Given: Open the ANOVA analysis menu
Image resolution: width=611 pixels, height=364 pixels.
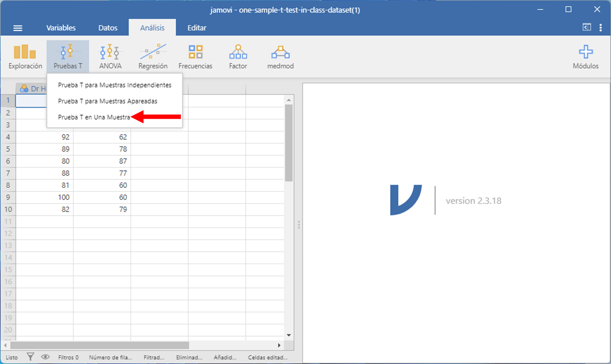Looking at the screenshot, I should pyautogui.click(x=110, y=56).
